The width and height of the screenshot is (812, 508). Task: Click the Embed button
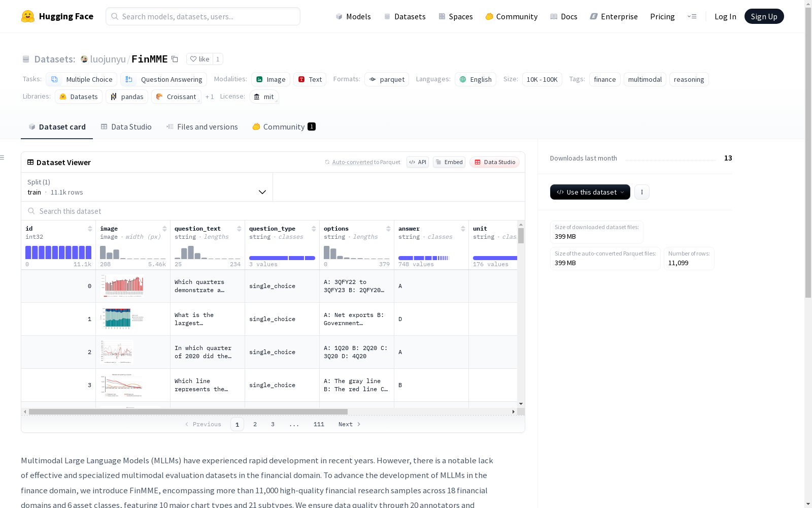[x=449, y=162]
